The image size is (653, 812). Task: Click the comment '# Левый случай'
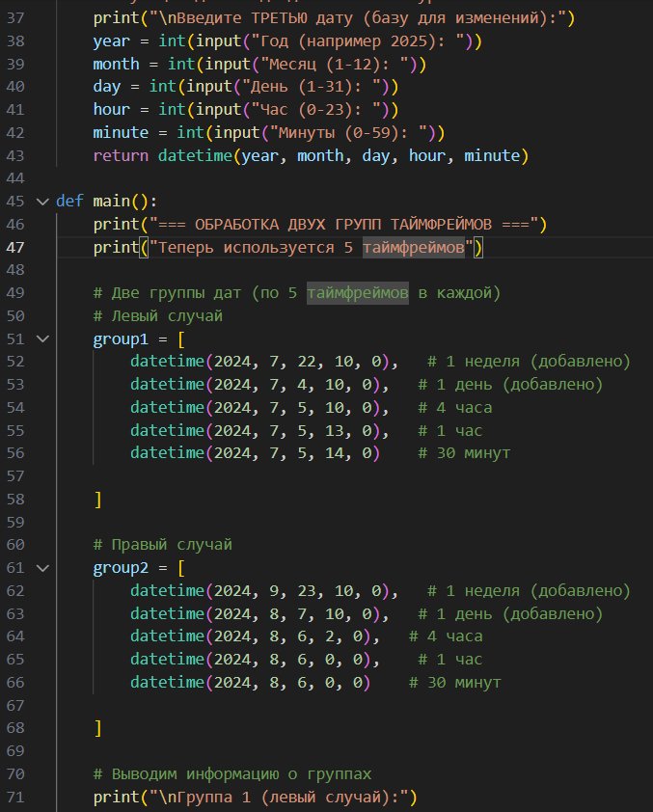click(158, 316)
